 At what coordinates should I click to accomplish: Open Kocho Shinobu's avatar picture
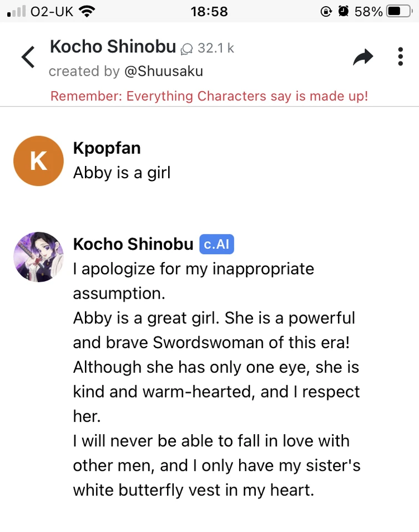[38, 257]
